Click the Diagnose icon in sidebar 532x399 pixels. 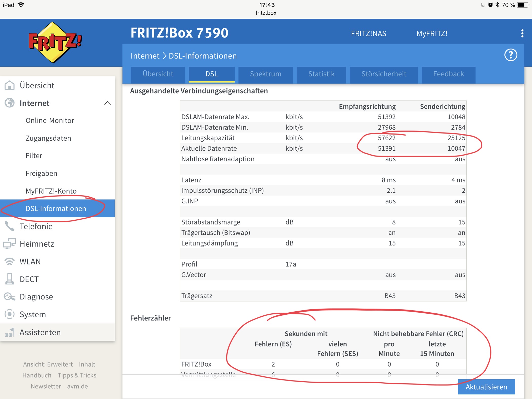tap(10, 296)
